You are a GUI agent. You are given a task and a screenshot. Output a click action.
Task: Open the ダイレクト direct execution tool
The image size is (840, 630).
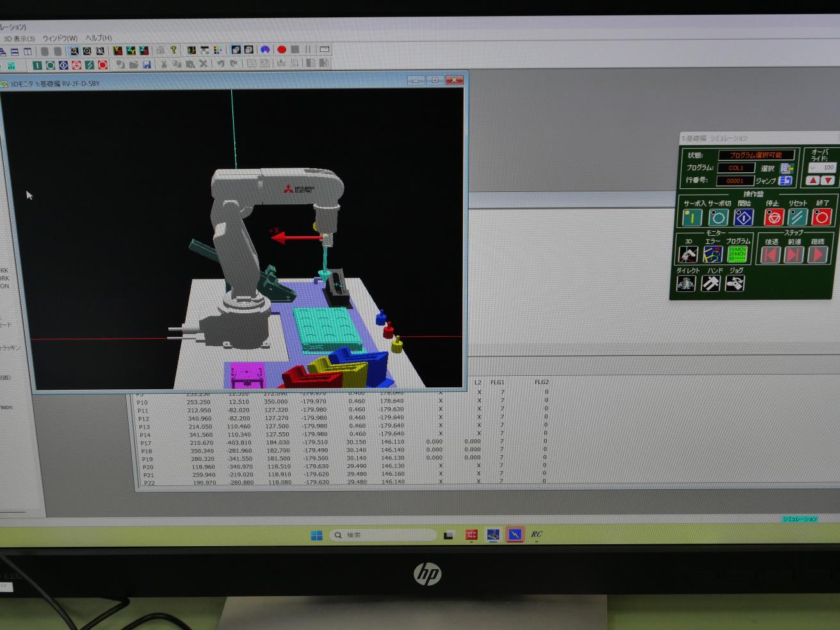click(x=686, y=283)
